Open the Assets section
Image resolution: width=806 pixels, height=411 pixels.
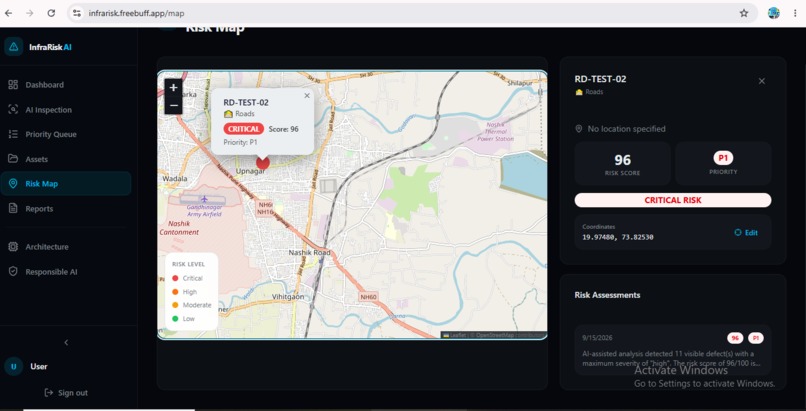click(x=66, y=159)
